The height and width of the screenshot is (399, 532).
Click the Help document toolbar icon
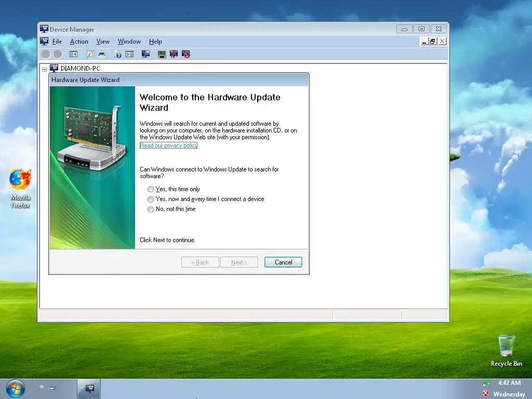(118, 54)
